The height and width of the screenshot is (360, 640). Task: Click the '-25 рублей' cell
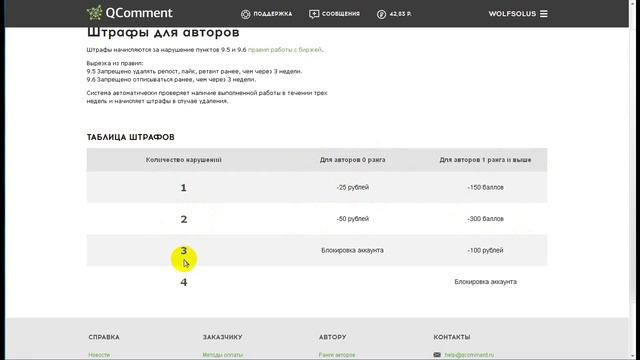pos(353,187)
